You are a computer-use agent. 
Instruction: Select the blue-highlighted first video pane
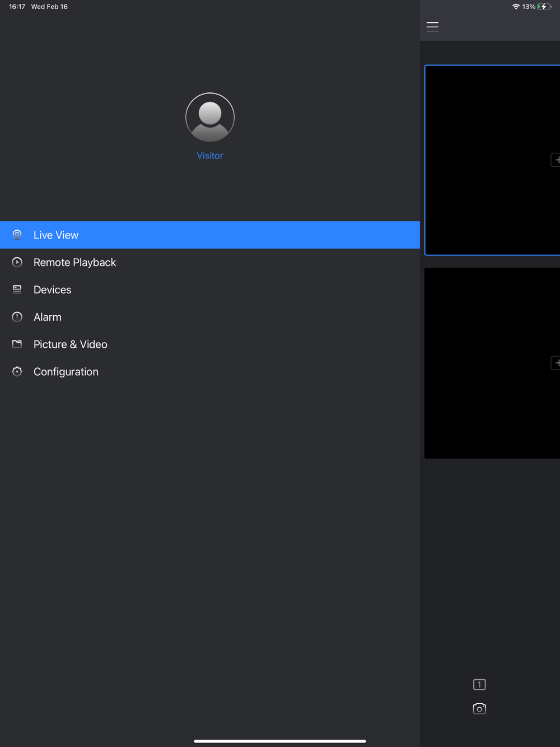tap(492, 160)
